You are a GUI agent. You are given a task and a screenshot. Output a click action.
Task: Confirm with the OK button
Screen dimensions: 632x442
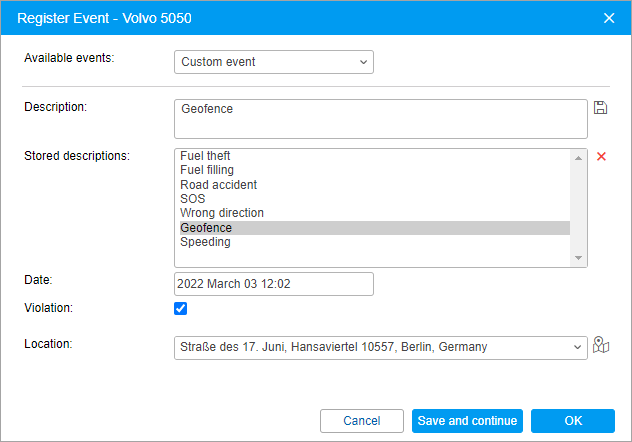pyautogui.click(x=573, y=421)
